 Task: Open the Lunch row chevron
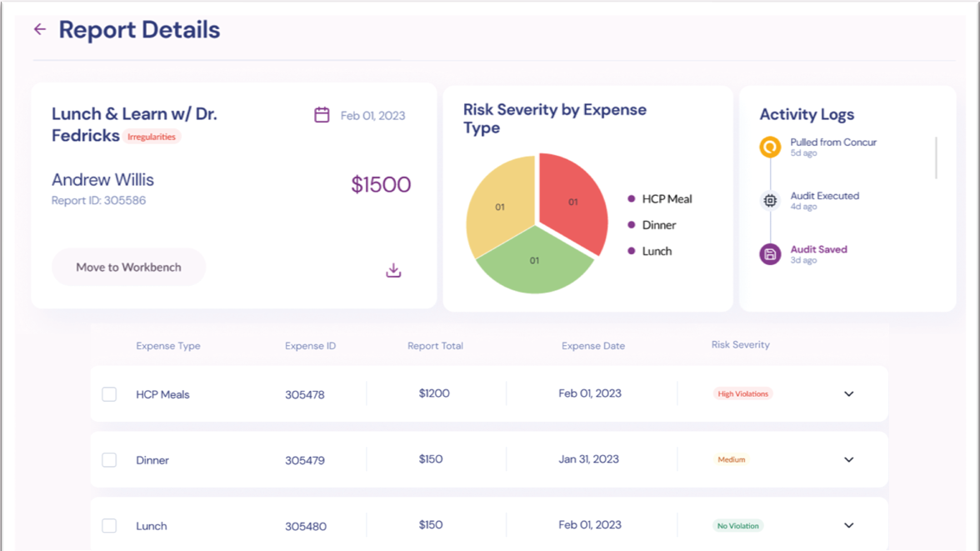click(x=848, y=526)
